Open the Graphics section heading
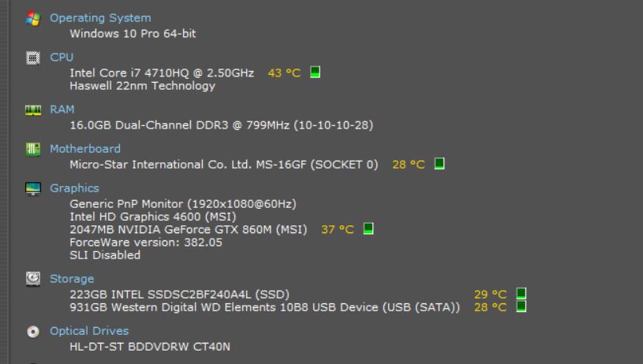The image size is (643, 364). point(75,188)
